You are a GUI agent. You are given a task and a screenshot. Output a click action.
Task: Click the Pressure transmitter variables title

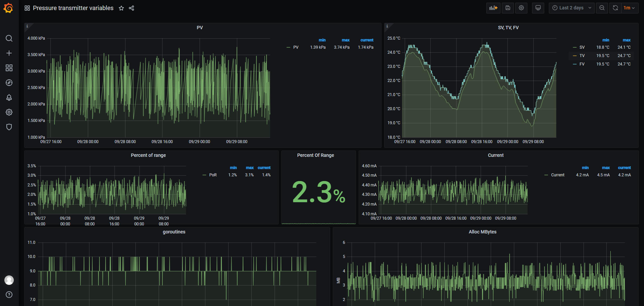73,8
